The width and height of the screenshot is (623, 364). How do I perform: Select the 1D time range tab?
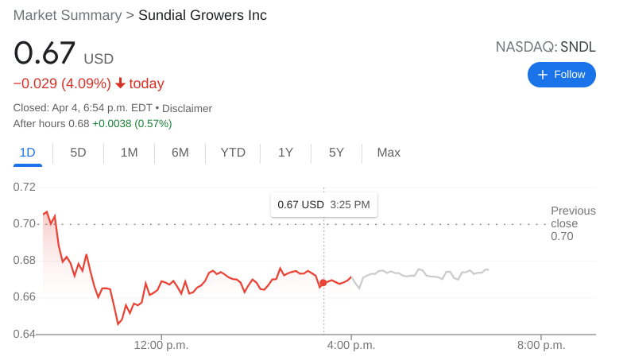[28, 153]
